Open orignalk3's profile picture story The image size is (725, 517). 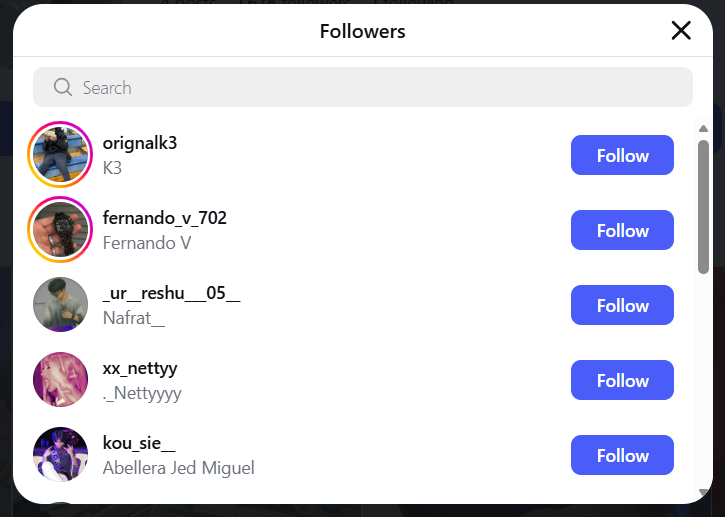(60, 155)
